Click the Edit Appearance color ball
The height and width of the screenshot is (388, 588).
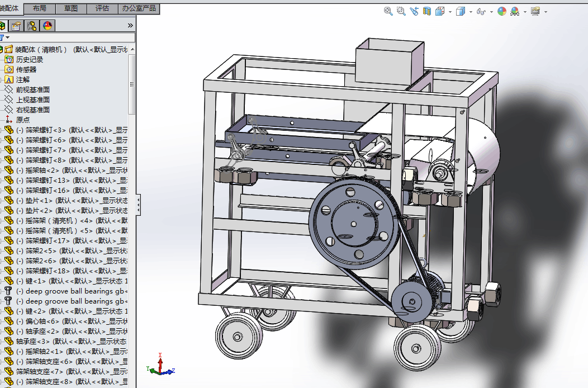coord(502,11)
